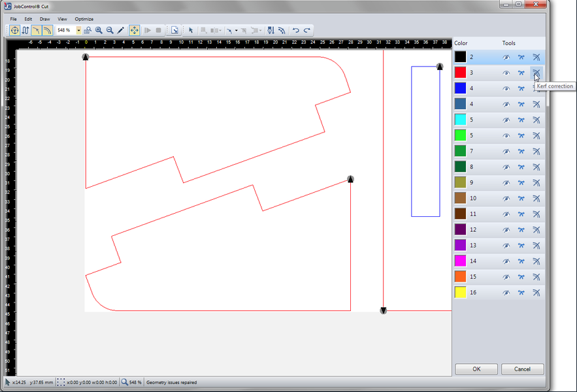Hide the yellow color 16 layer
The image size is (577, 392).
coord(506,292)
